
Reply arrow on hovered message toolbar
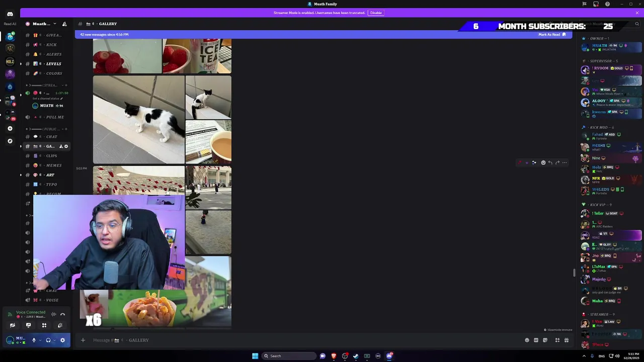tap(550, 162)
